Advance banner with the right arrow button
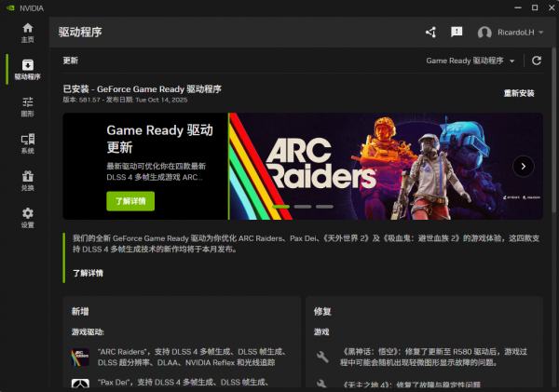The image size is (559, 392). 524,167
